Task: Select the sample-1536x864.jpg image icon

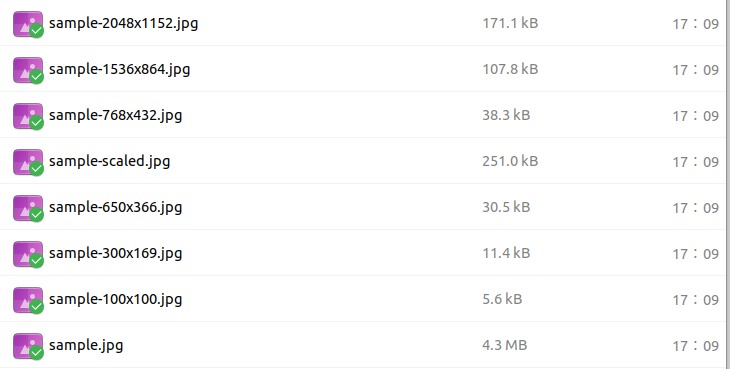Action: [x=28, y=70]
